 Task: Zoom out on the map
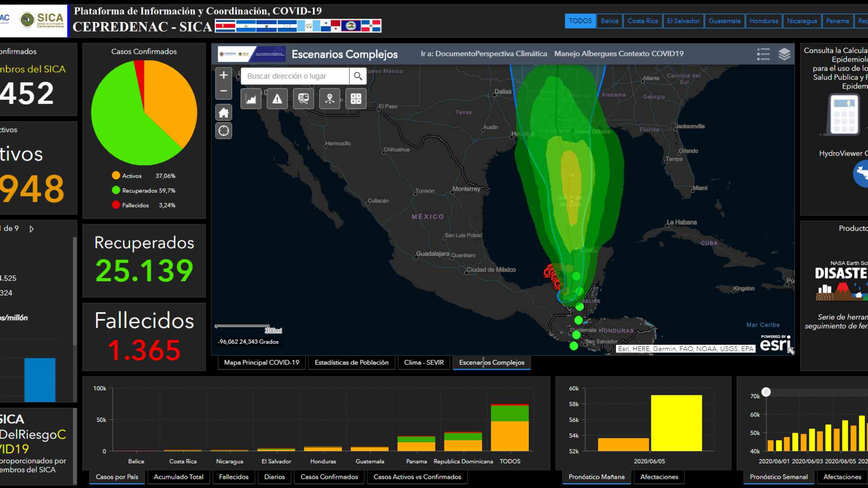(224, 91)
